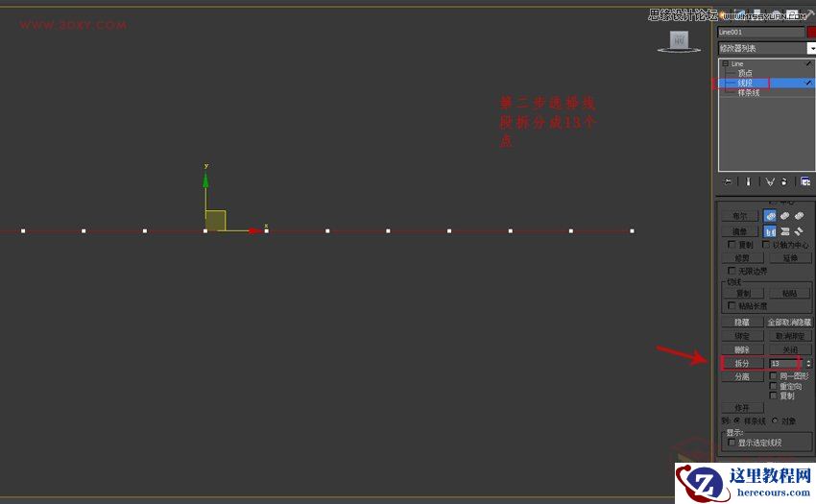Screen dimensions: 816x504
Task: Click the 取消绑定 button
Action: (x=790, y=336)
